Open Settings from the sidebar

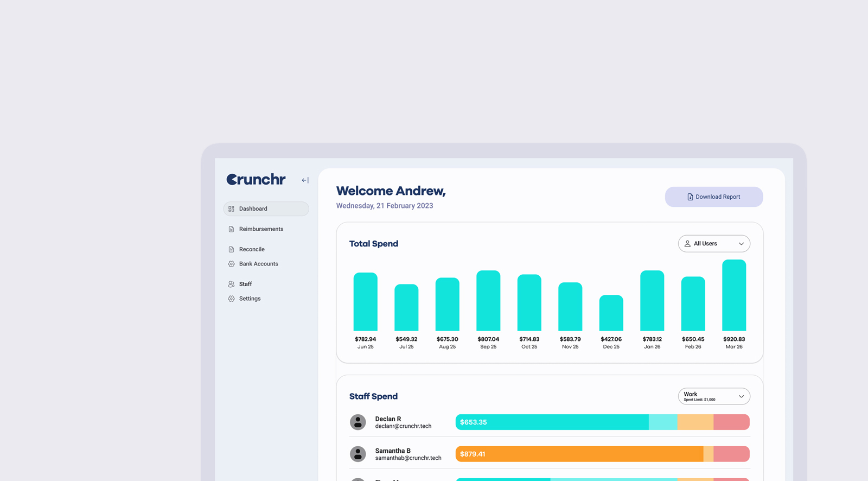pyautogui.click(x=250, y=299)
